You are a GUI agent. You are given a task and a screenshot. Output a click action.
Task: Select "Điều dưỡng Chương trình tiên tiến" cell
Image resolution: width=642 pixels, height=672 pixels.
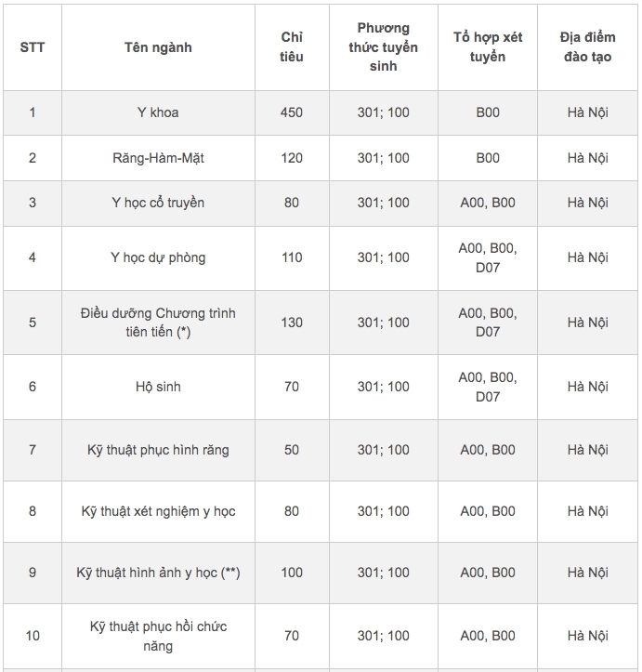pos(158,323)
